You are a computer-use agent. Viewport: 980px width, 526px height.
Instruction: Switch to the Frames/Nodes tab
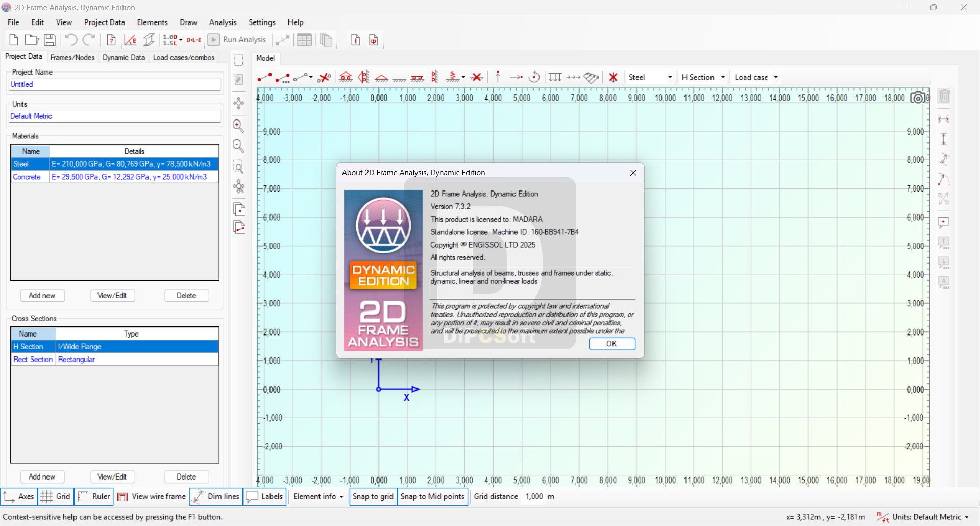pyautogui.click(x=72, y=57)
